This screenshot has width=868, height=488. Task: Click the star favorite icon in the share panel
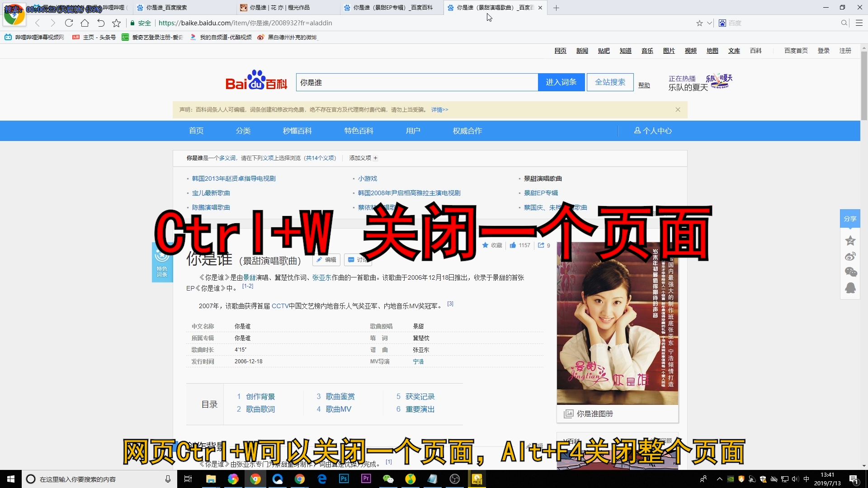point(850,240)
